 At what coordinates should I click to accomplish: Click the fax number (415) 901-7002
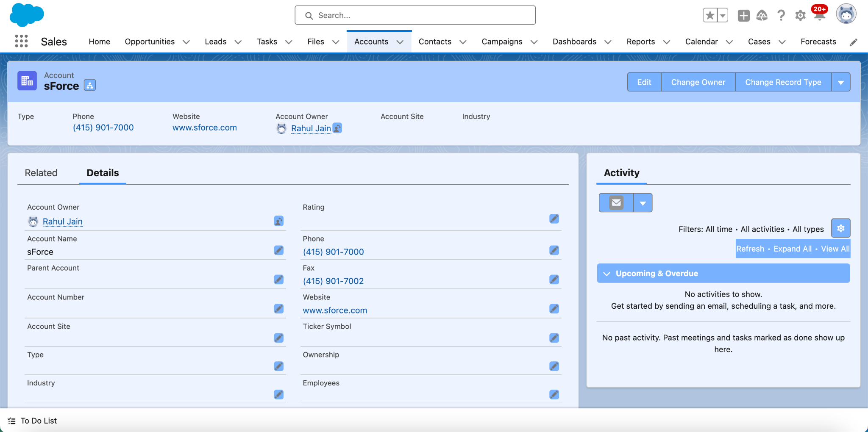333,281
